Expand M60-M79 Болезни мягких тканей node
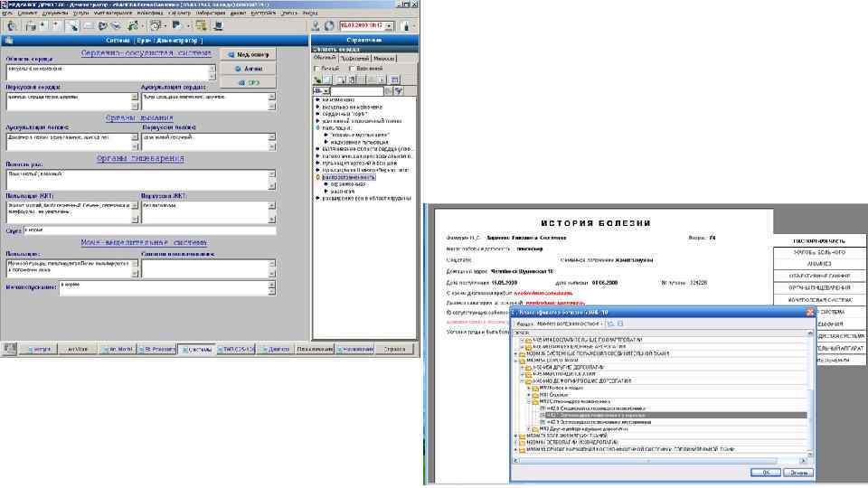Image resolution: width=868 pixels, height=488 pixels. pyautogui.click(x=515, y=436)
